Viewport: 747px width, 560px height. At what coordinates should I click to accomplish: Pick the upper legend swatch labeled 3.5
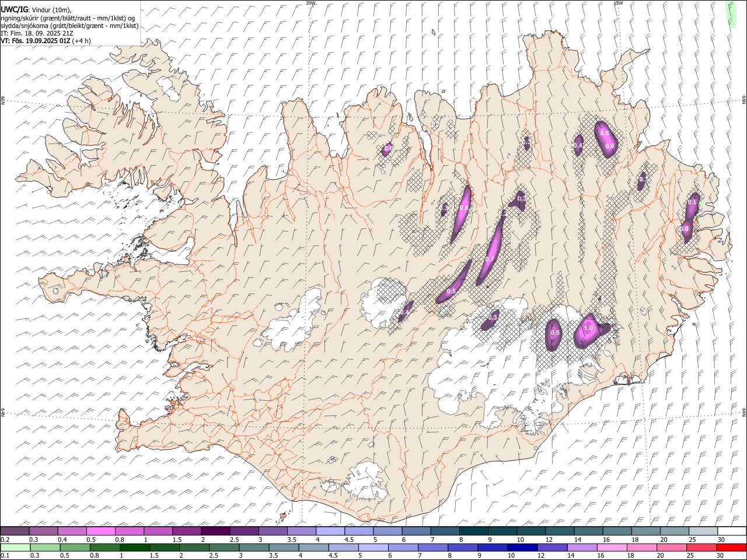pos(302,531)
